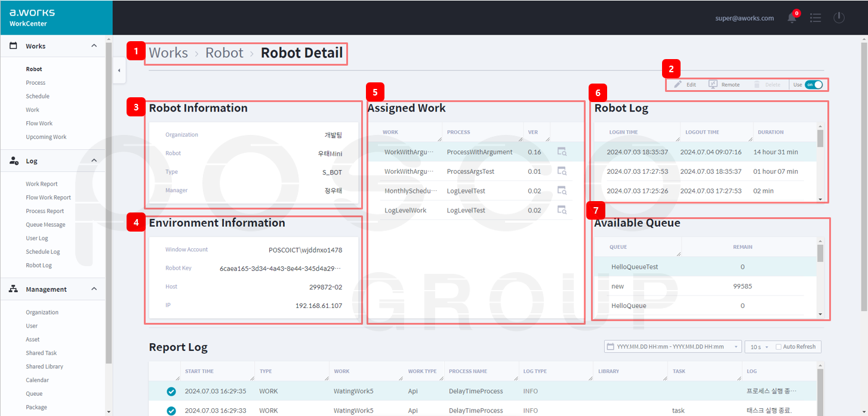868x416 pixels.
Task: Open the Package menu item
Action: click(x=36, y=407)
